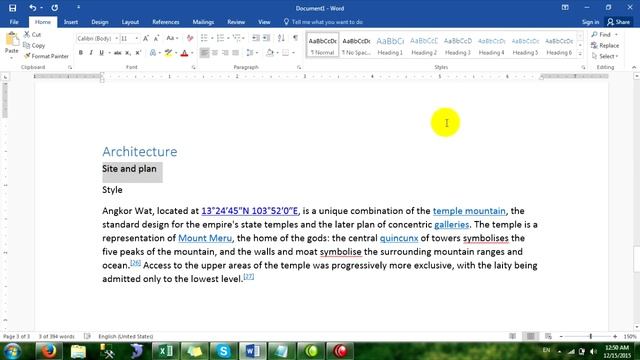Switch to the Review tab
This screenshot has height=360, width=640.
click(x=236, y=22)
